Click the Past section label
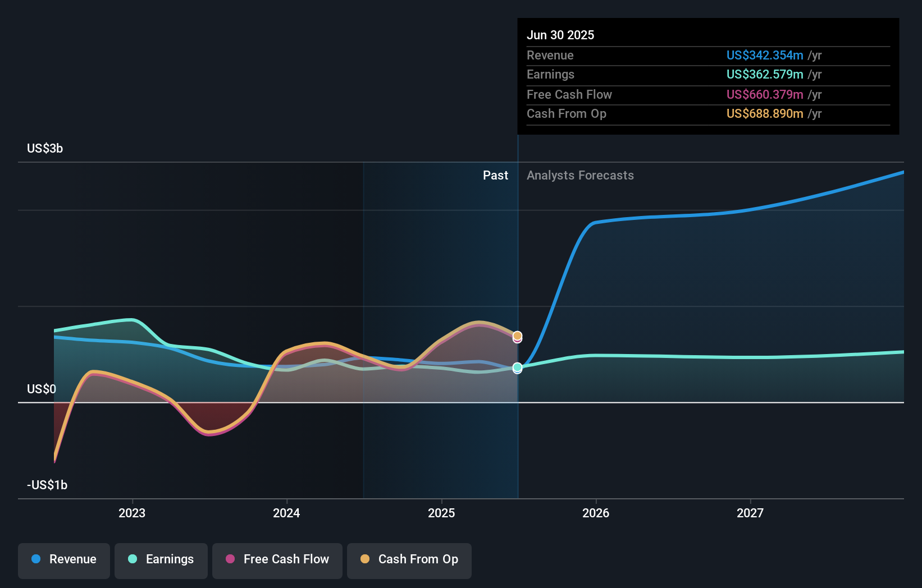This screenshot has height=588, width=922. [x=495, y=176]
